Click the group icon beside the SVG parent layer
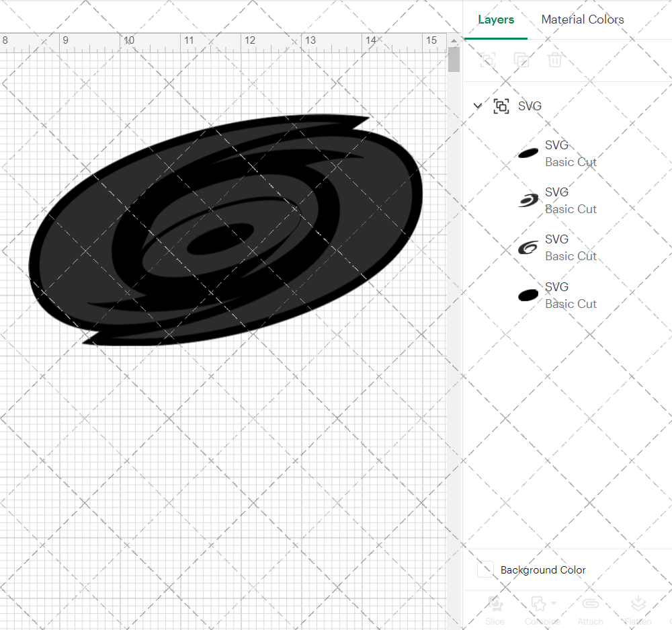This screenshot has width=672, height=630. click(501, 106)
